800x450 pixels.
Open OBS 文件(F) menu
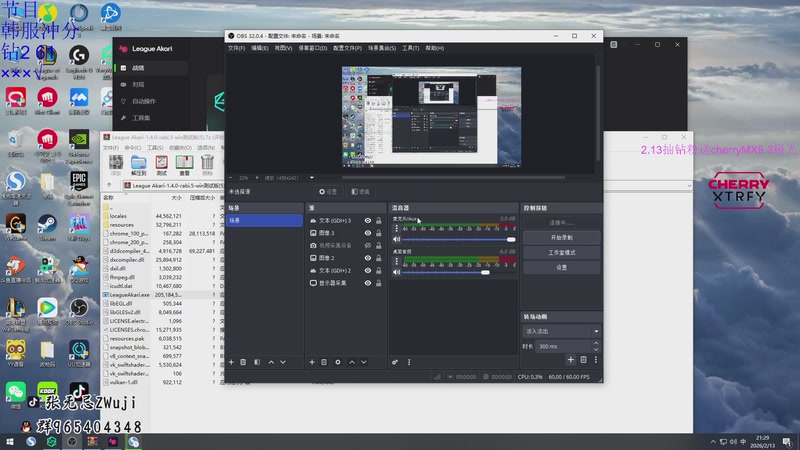(x=236, y=48)
